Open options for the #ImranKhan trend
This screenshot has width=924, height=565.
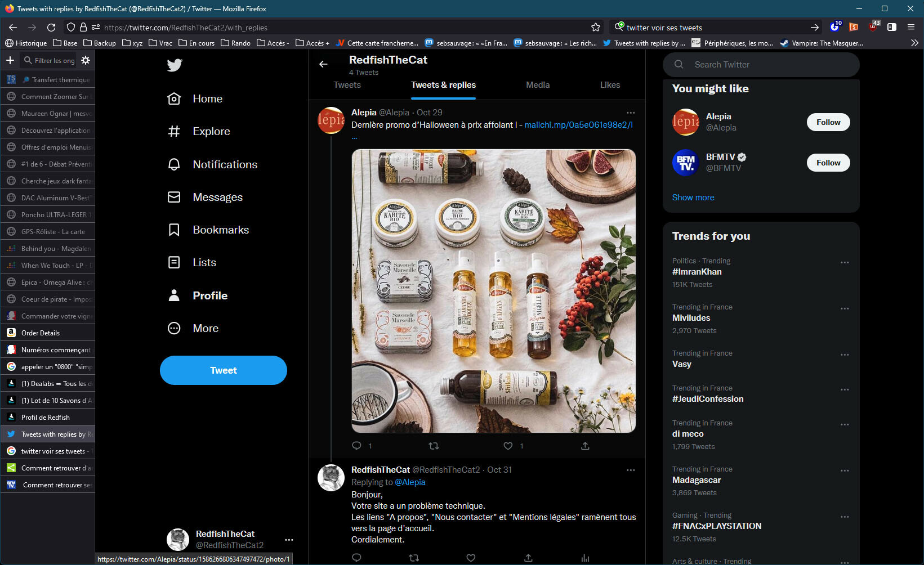[845, 262]
